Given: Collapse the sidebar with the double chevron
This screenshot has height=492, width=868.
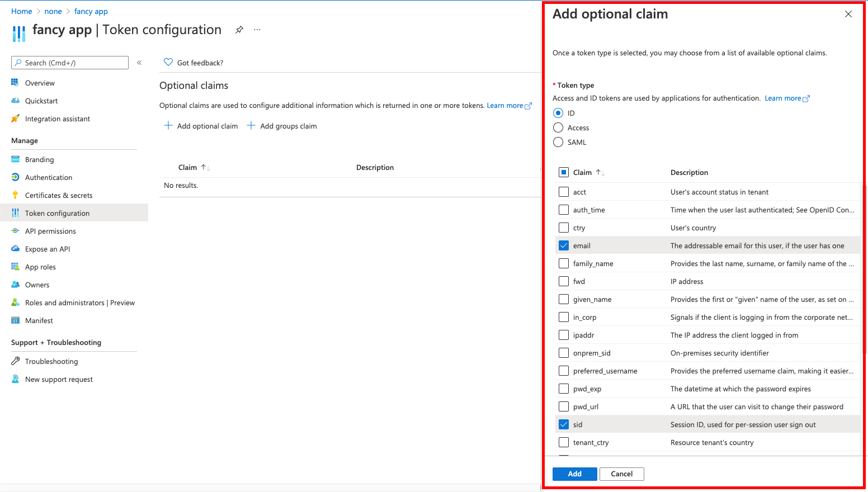Looking at the screenshot, I should point(139,62).
